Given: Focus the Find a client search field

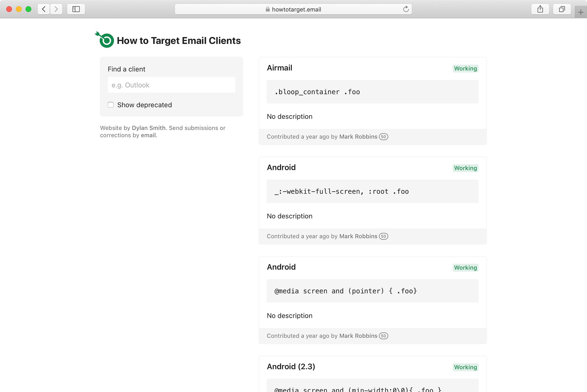Looking at the screenshot, I should point(171,85).
